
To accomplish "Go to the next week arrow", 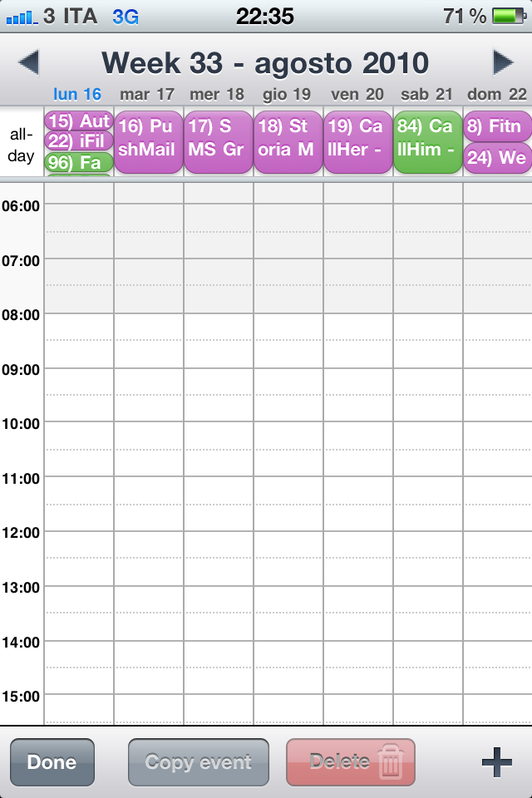I will click(x=502, y=62).
